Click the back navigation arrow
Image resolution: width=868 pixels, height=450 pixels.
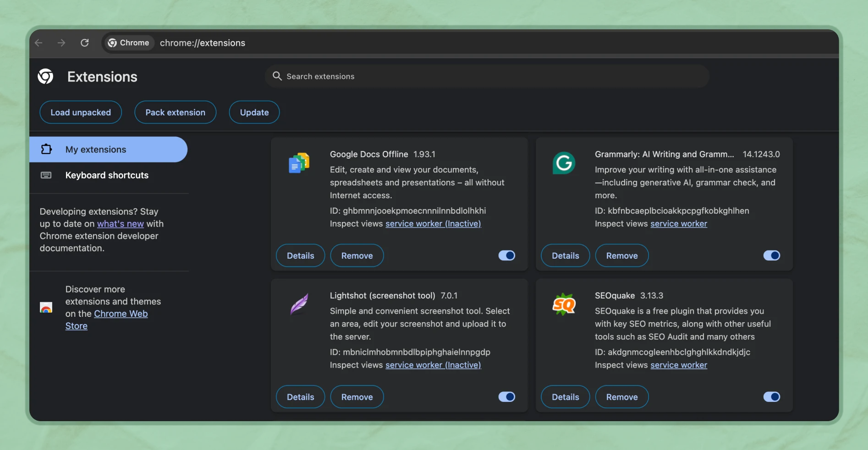pyautogui.click(x=38, y=43)
